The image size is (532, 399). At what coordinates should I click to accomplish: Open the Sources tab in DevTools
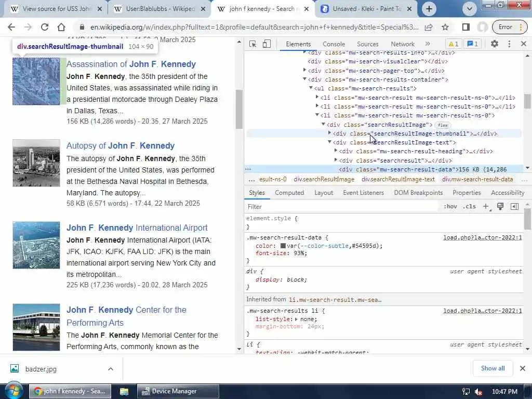(x=367, y=44)
